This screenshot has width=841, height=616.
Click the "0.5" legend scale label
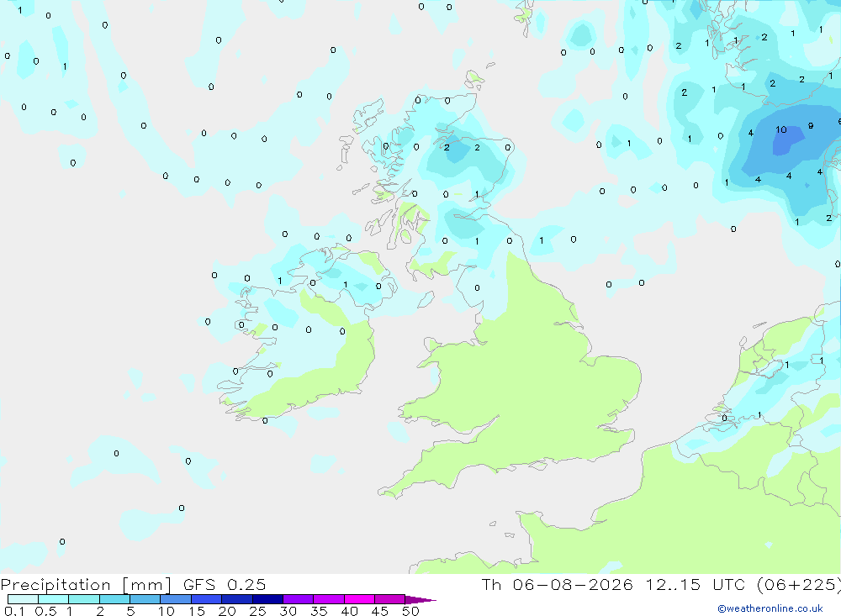45,611
